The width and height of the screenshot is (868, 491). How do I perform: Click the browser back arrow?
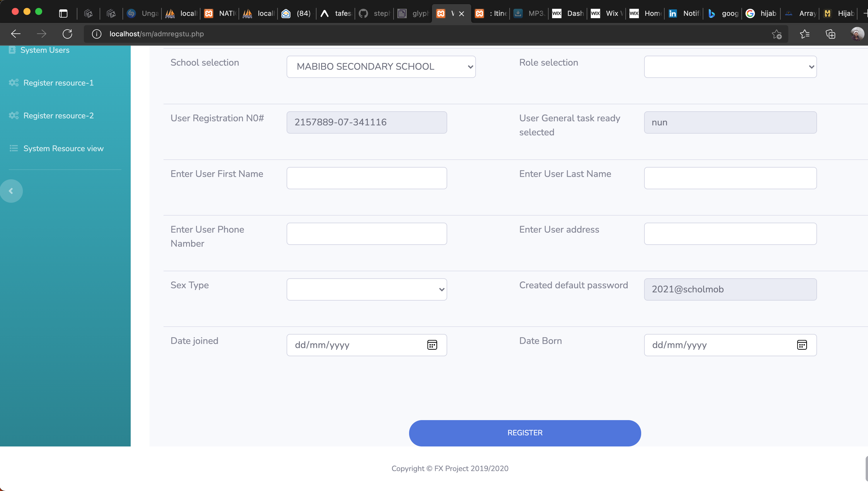coord(16,34)
